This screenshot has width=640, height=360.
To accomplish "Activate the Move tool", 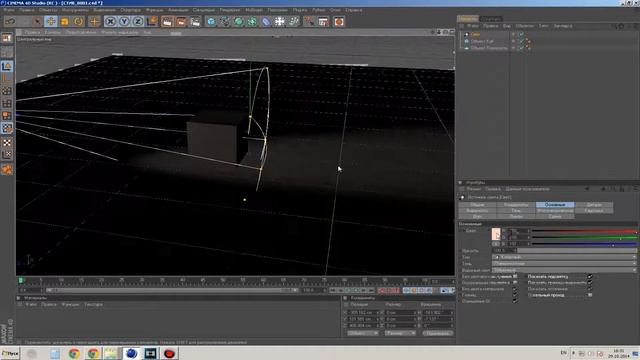I will coord(51,21).
